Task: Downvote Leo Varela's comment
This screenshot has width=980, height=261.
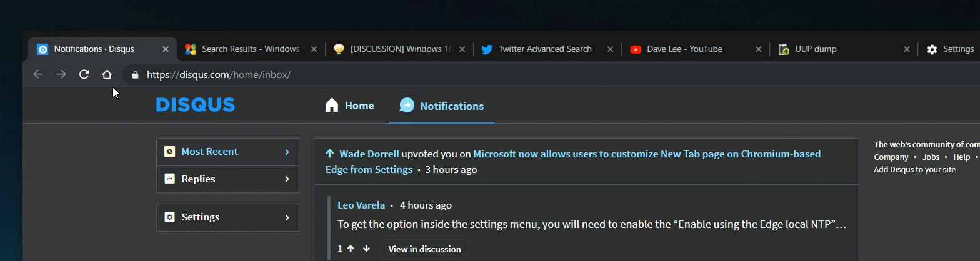Action: [367, 249]
